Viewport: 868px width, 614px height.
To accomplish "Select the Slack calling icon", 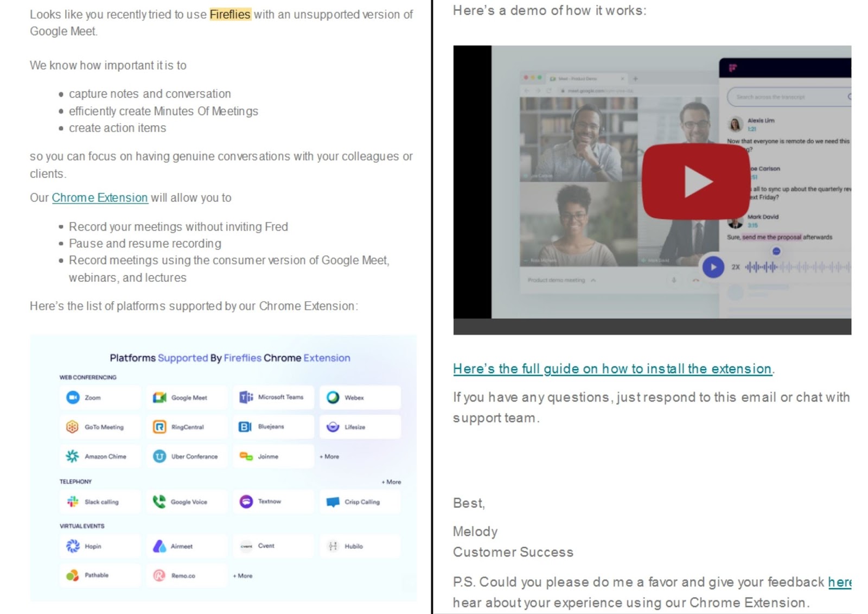I will tap(73, 502).
